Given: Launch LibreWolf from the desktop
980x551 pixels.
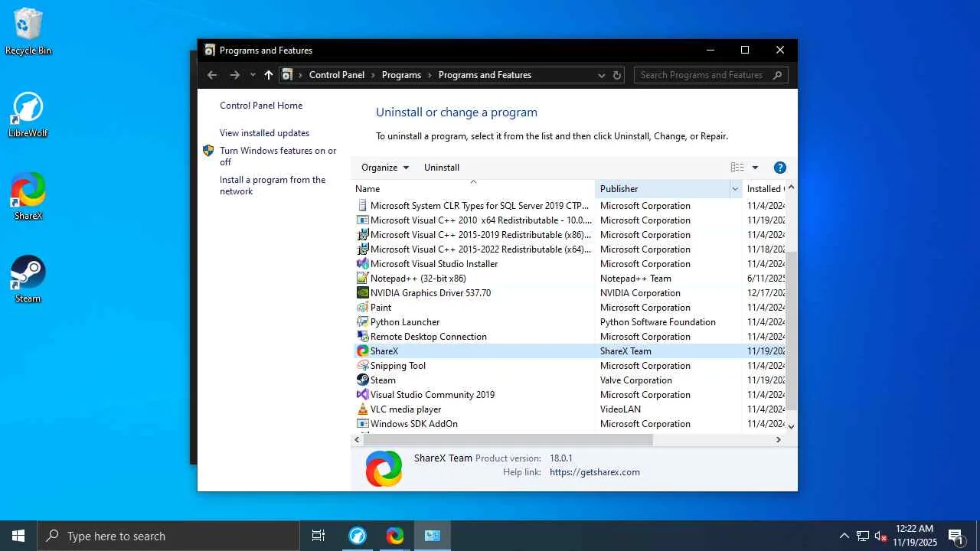Looking at the screenshot, I should tap(28, 115).
